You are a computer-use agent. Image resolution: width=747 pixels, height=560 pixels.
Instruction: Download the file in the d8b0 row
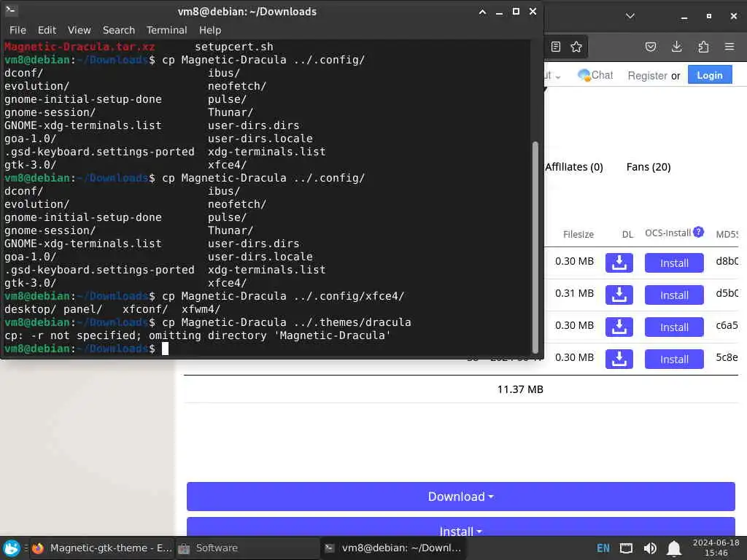pos(619,262)
